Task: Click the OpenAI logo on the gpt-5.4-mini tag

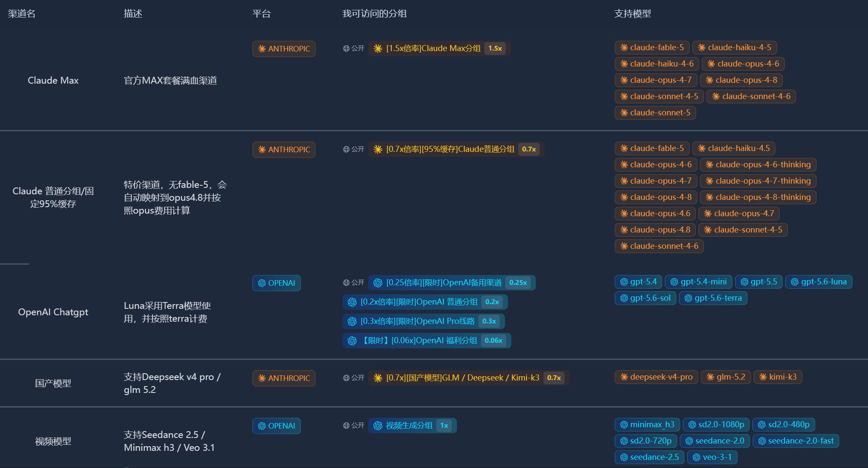Action: [x=674, y=282]
